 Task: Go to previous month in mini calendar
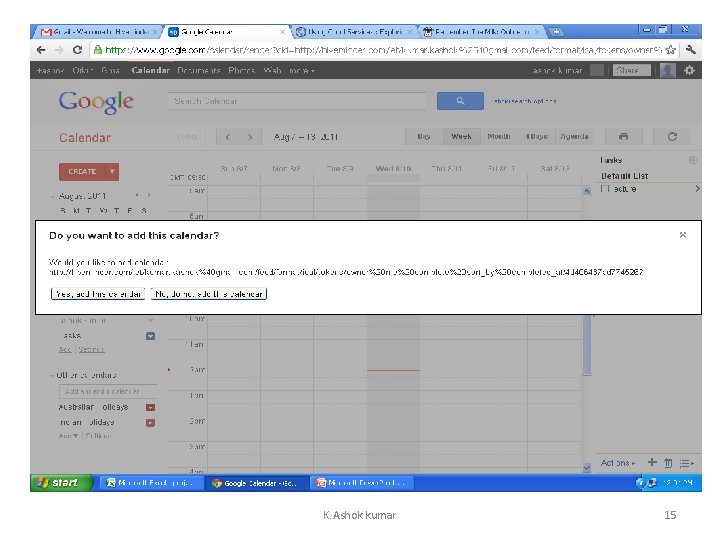137,195
